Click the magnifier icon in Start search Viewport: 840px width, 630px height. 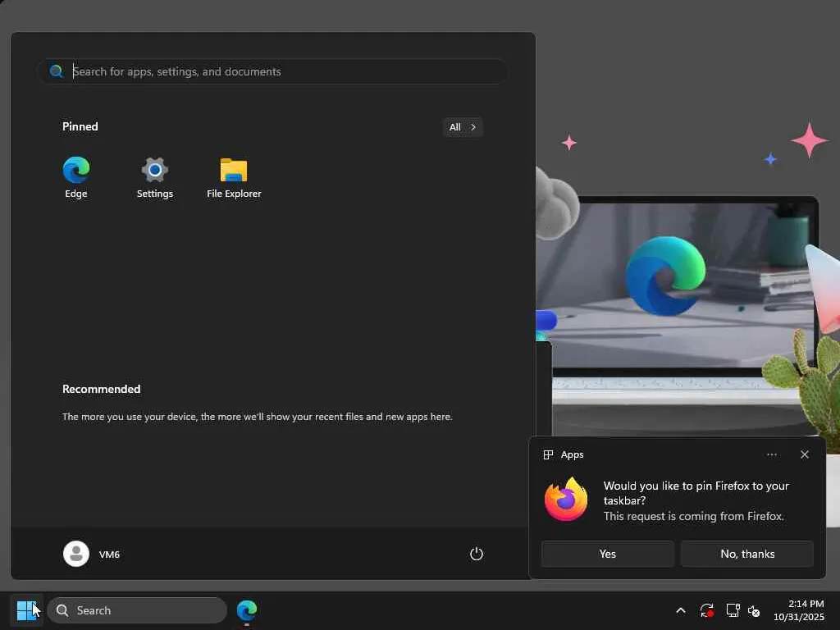(57, 71)
